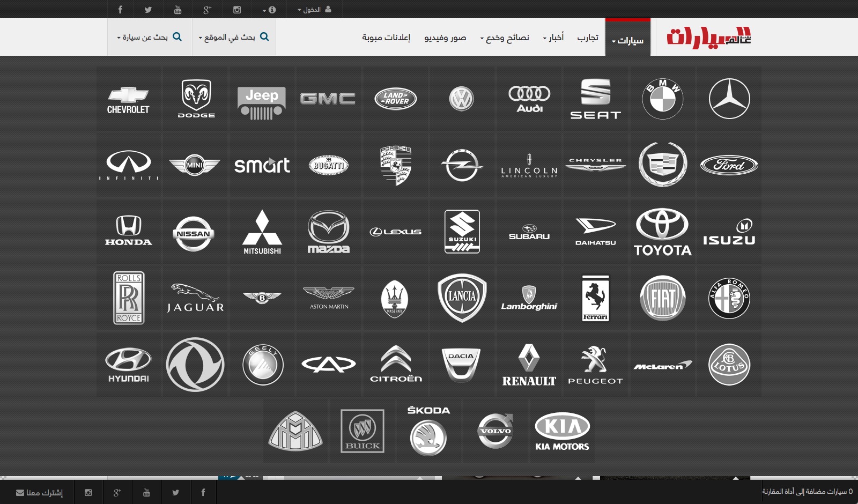The height and width of the screenshot is (504, 858).
Task: Open the تجارب menu item
Action: click(588, 37)
